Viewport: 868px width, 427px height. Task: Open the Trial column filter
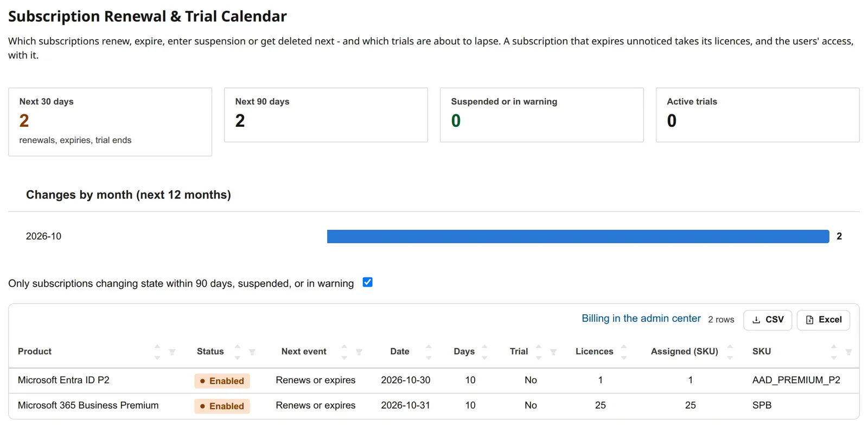pyautogui.click(x=553, y=352)
